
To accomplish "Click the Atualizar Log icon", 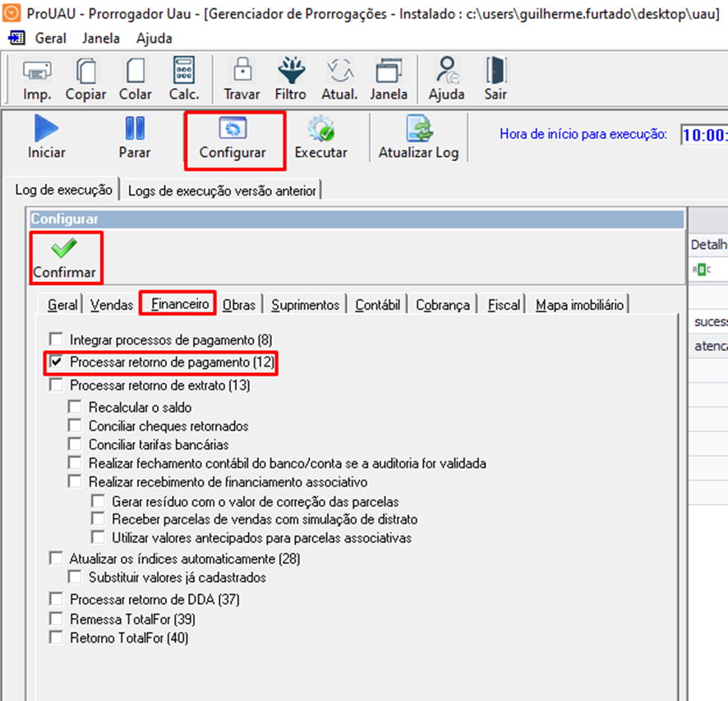I will click(x=418, y=131).
